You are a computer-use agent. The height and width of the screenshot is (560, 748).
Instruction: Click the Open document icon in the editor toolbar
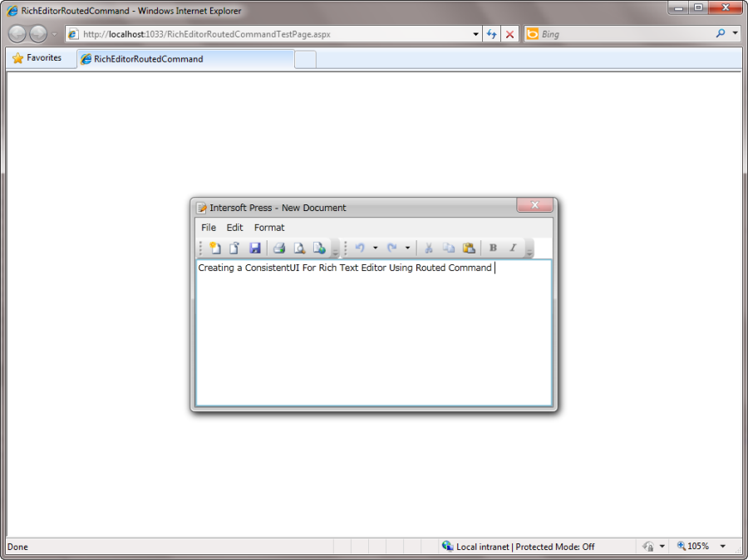pos(234,248)
